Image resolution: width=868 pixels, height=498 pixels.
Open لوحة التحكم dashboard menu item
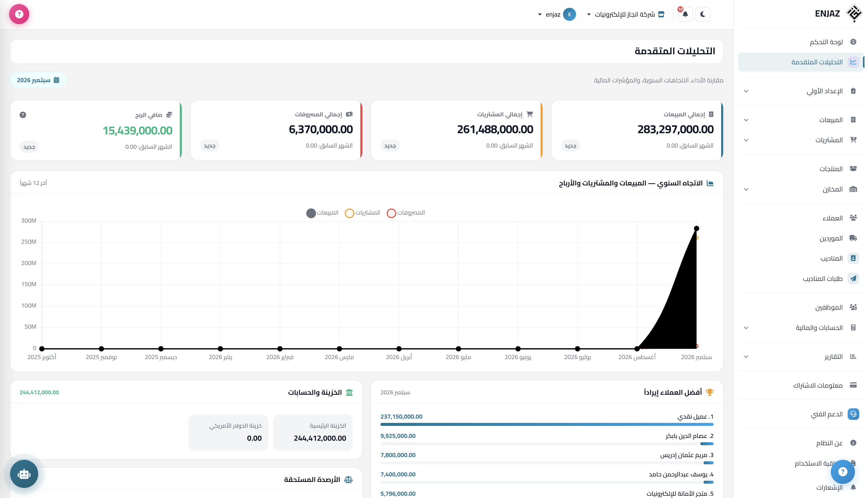pyautogui.click(x=801, y=42)
